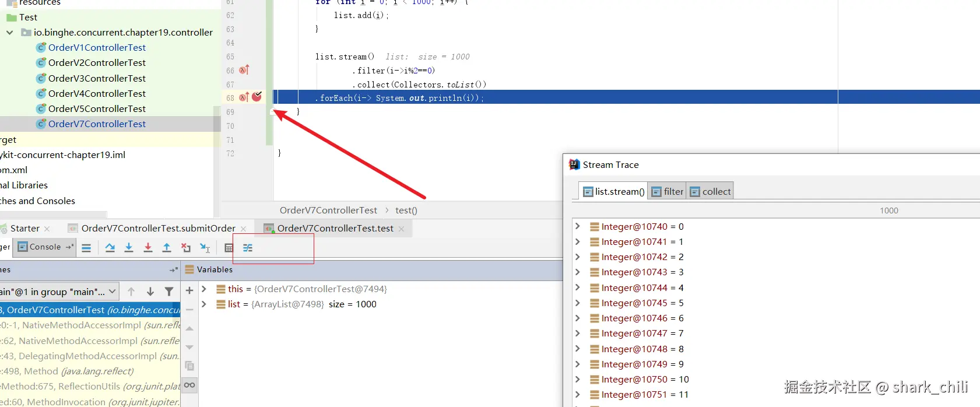Close OrderV7ControllerTest.test tab

click(x=401, y=229)
